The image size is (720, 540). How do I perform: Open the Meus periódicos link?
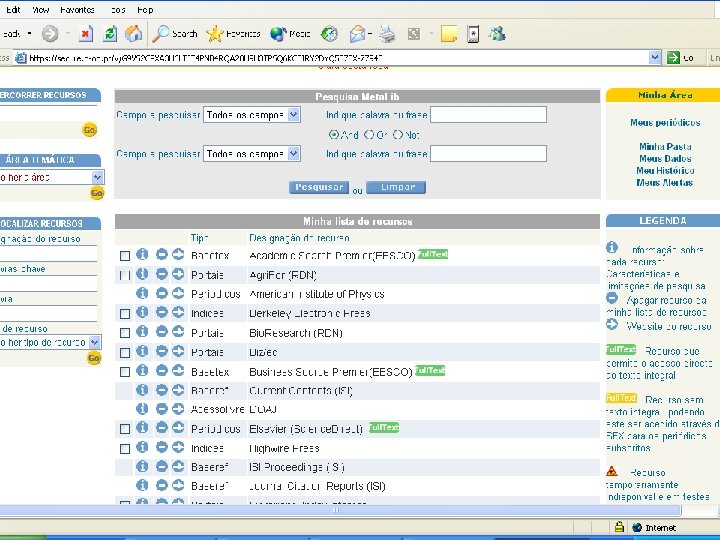[665, 123]
